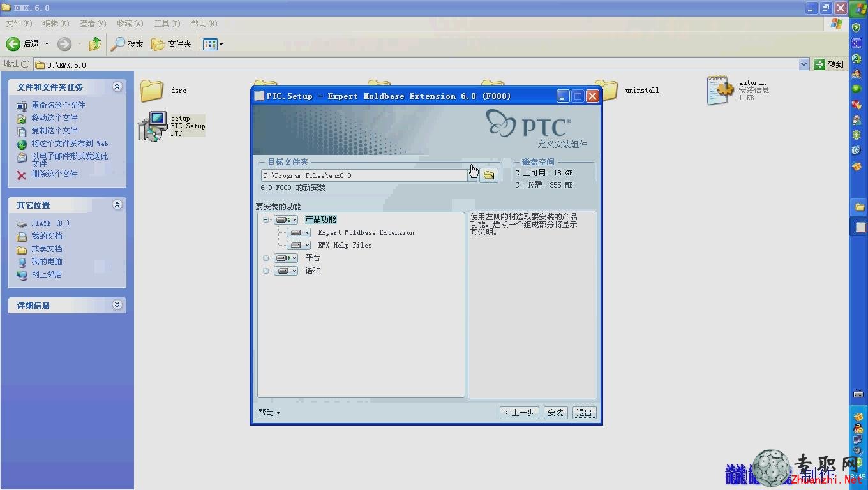Collapse the 产品功能 tree node

click(266, 219)
